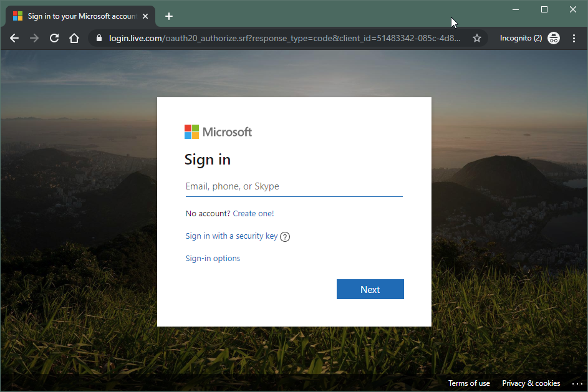Open a new tab with the plus button
The height and width of the screenshot is (392, 588).
pos(169,16)
